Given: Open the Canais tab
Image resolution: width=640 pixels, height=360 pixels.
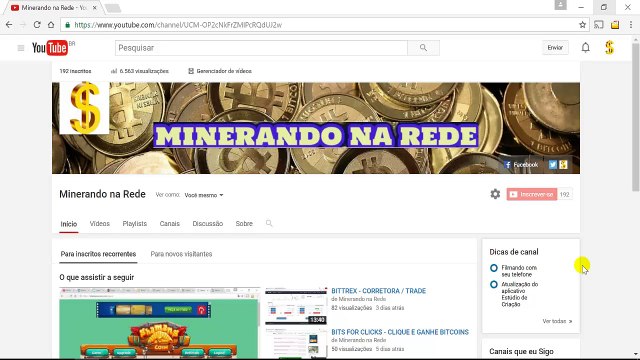Looking at the screenshot, I should click(x=169, y=224).
